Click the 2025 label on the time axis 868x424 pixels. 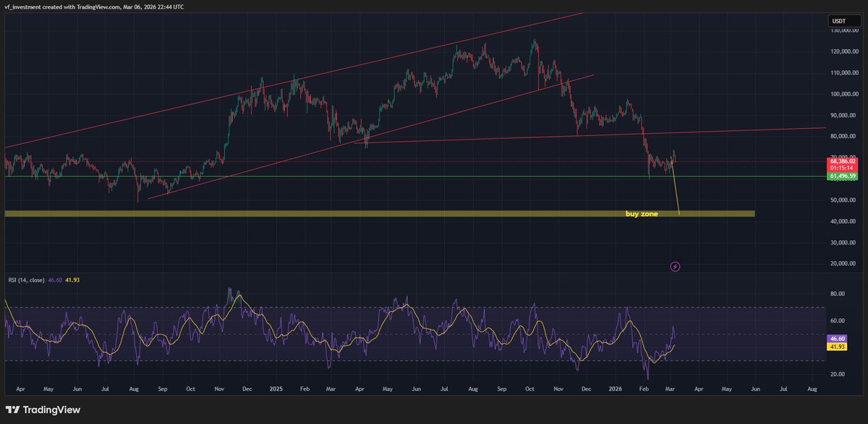pyautogui.click(x=276, y=389)
